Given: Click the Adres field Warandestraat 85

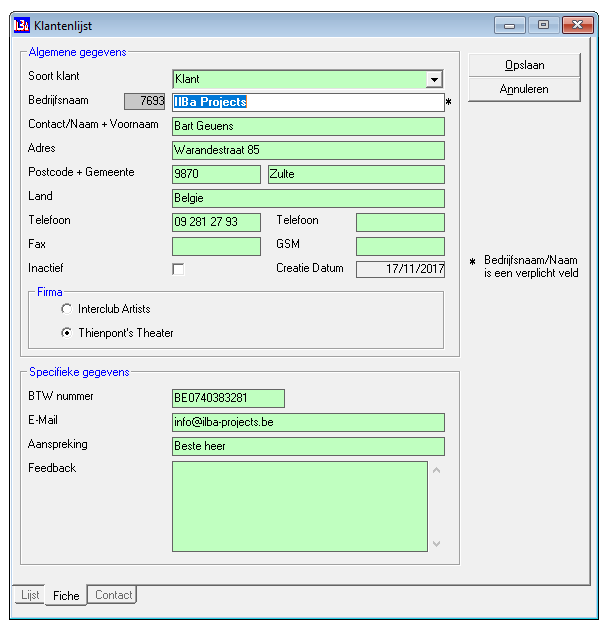Looking at the screenshot, I should [x=309, y=150].
